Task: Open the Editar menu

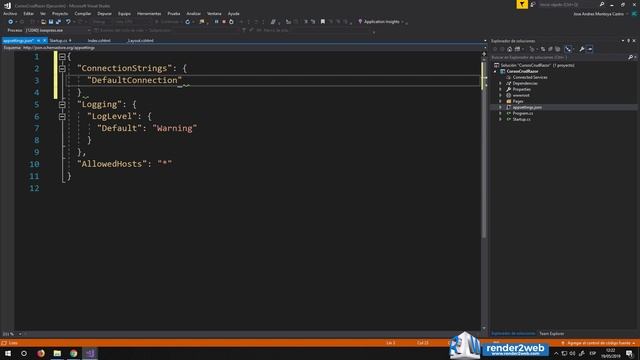Action: click(x=28, y=13)
